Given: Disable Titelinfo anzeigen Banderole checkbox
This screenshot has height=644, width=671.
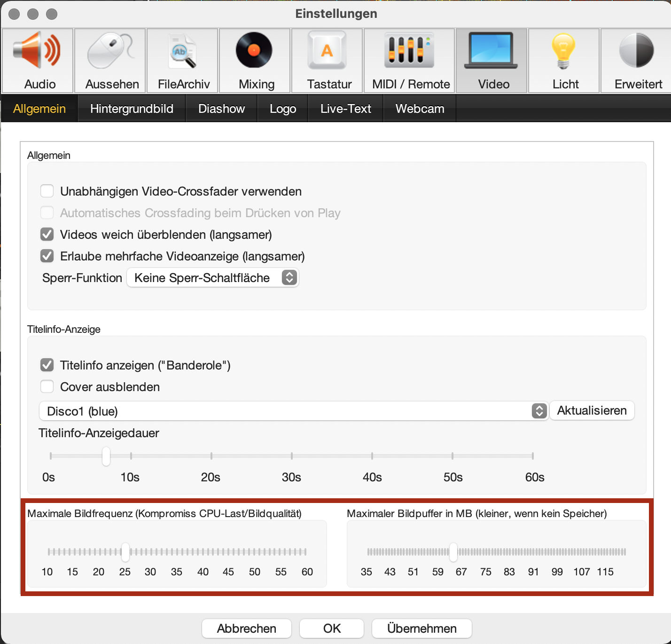Looking at the screenshot, I should 47,365.
